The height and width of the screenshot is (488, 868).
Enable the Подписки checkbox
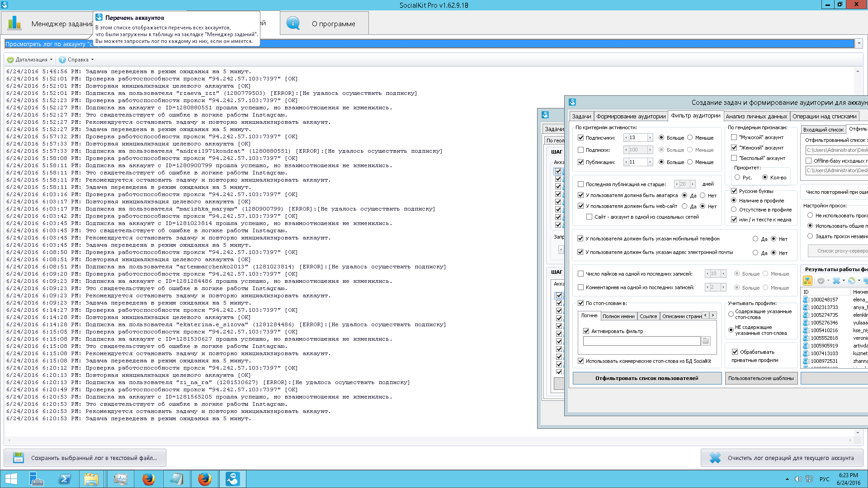pos(581,150)
